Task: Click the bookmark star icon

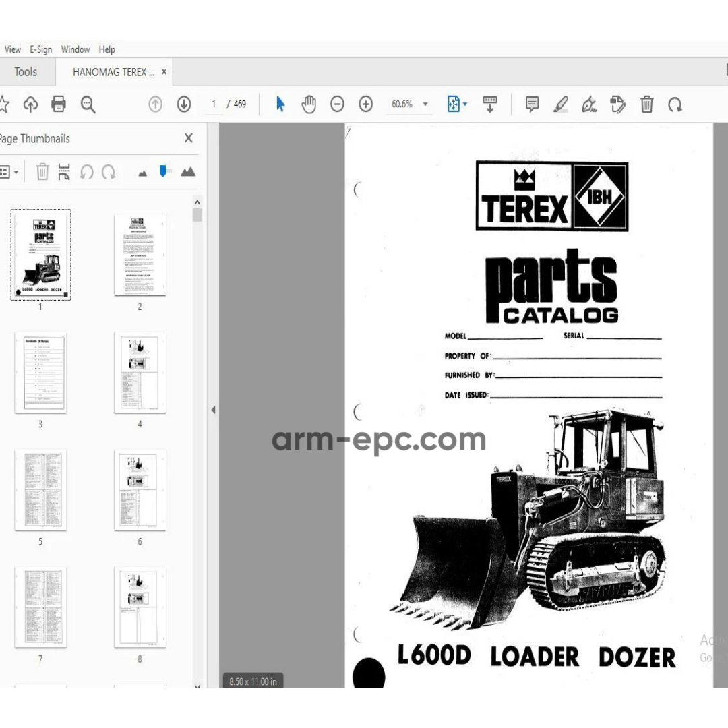Action: tap(4, 104)
